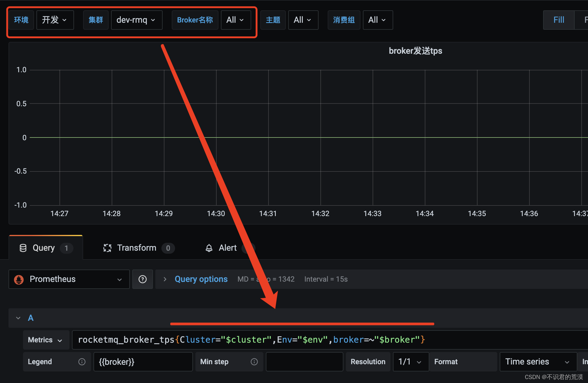Switch to the Transform tab
588x383 pixels.
(x=137, y=248)
